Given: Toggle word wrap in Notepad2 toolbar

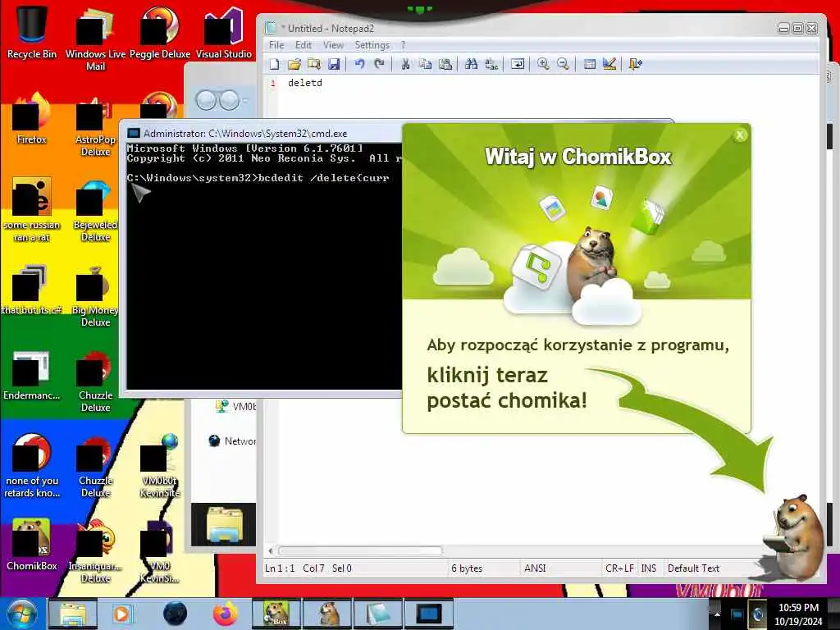Looking at the screenshot, I should coord(517,64).
